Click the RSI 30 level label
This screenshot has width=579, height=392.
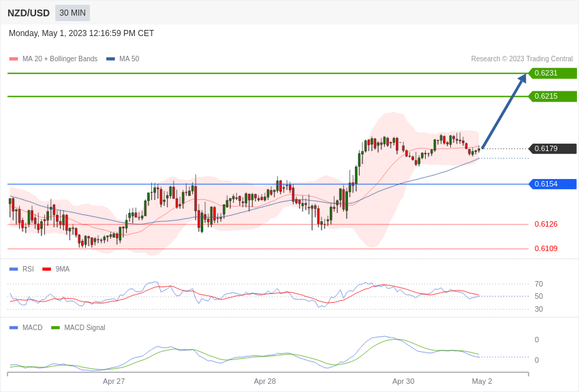539,309
